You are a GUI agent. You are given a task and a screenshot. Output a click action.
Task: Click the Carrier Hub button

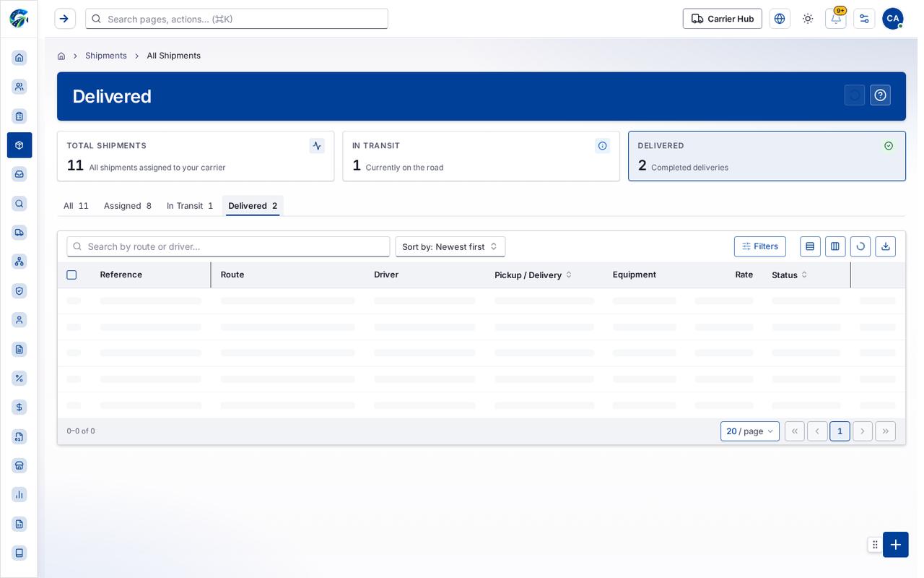723,19
